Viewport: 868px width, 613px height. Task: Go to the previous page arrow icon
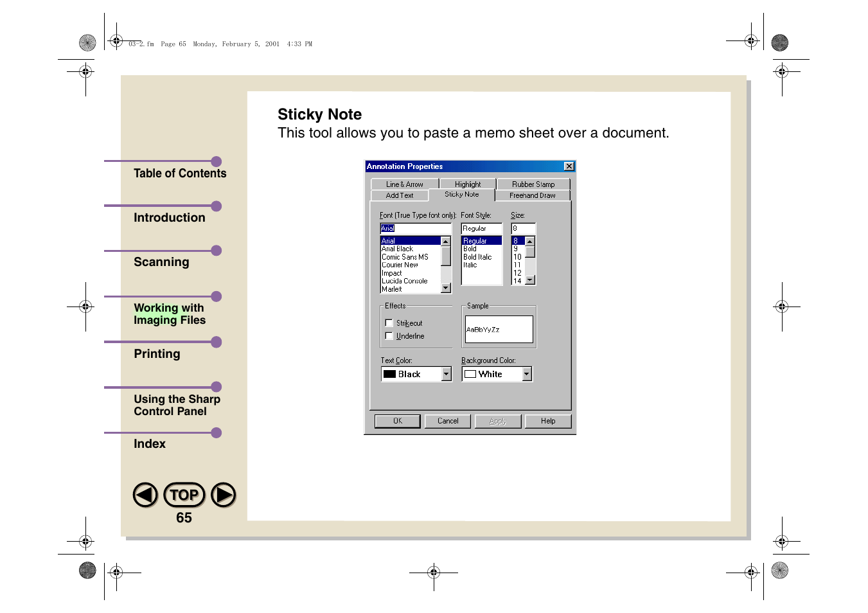(145, 495)
